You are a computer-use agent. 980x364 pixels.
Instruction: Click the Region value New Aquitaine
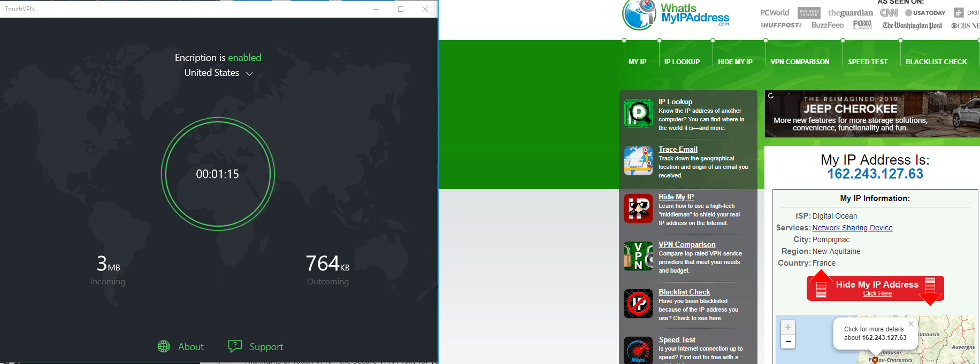tap(836, 251)
